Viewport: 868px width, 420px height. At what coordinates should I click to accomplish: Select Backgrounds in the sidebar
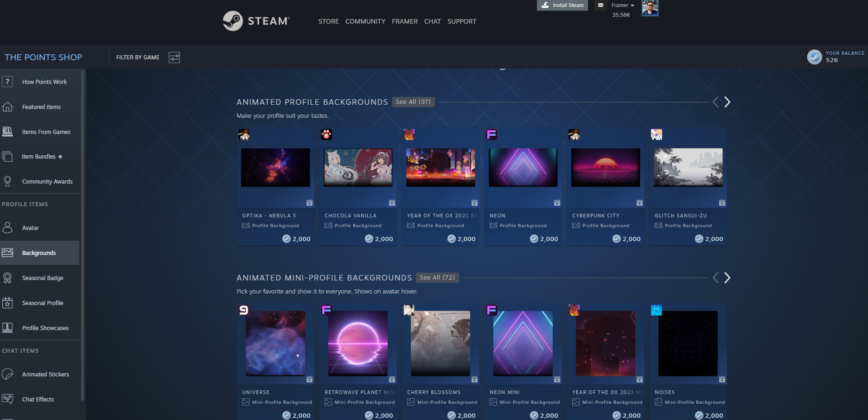coord(39,253)
